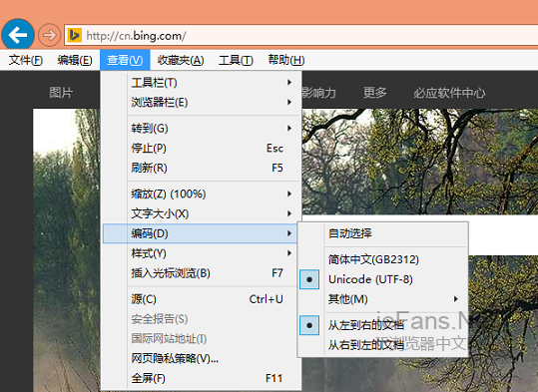
Task: Select 自动选择 encoding option
Action: [x=383, y=233]
